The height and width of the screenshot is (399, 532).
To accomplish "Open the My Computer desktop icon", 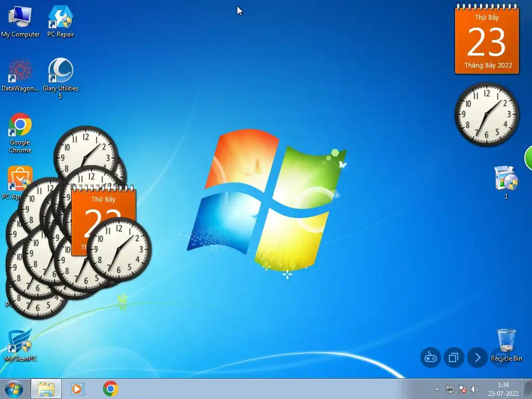I will [x=20, y=21].
